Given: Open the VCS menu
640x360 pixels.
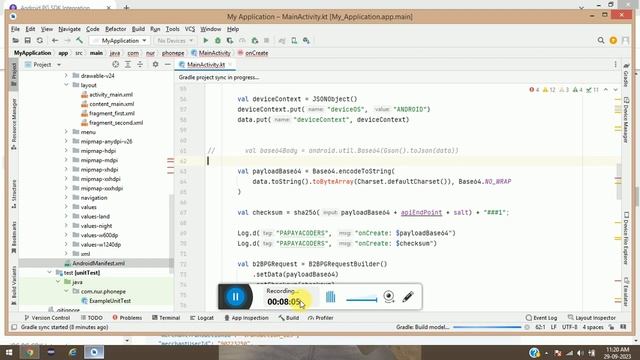Looking at the screenshot, I should click(190, 29).
